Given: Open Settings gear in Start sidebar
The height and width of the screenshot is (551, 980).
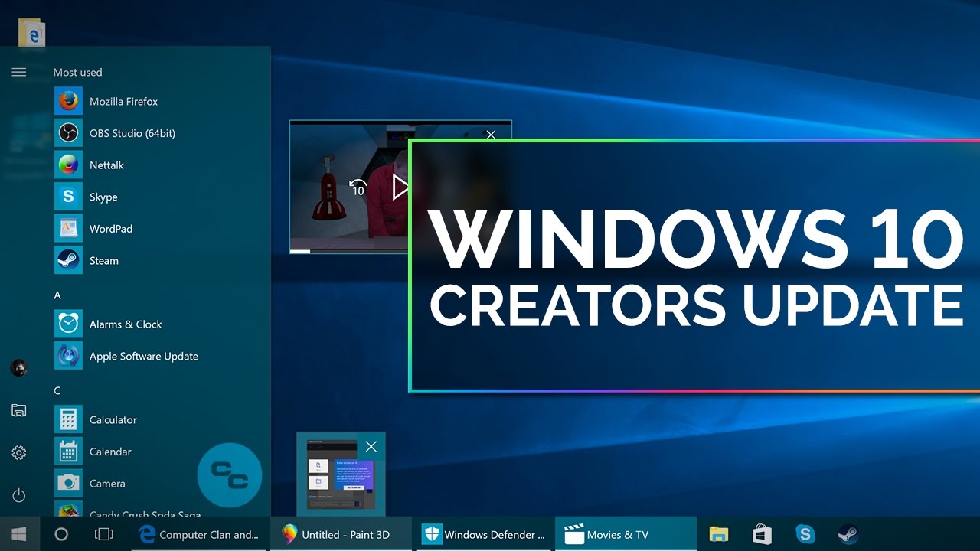Looking at the screenshot, I should click(x=19, y=453).
